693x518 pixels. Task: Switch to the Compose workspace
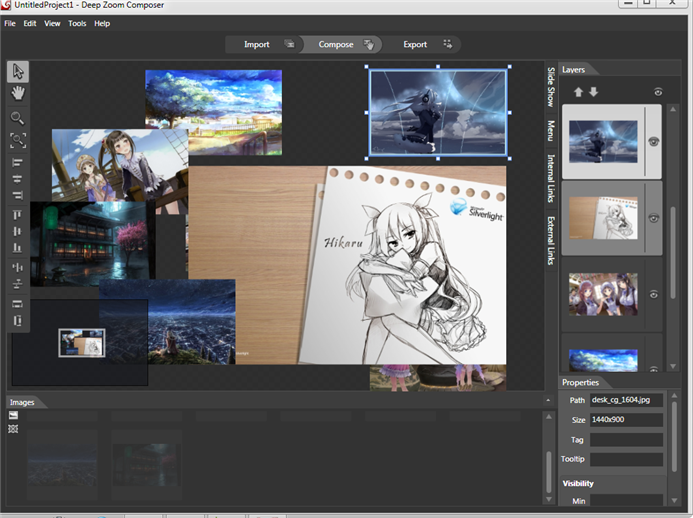[x=343, y=44]
